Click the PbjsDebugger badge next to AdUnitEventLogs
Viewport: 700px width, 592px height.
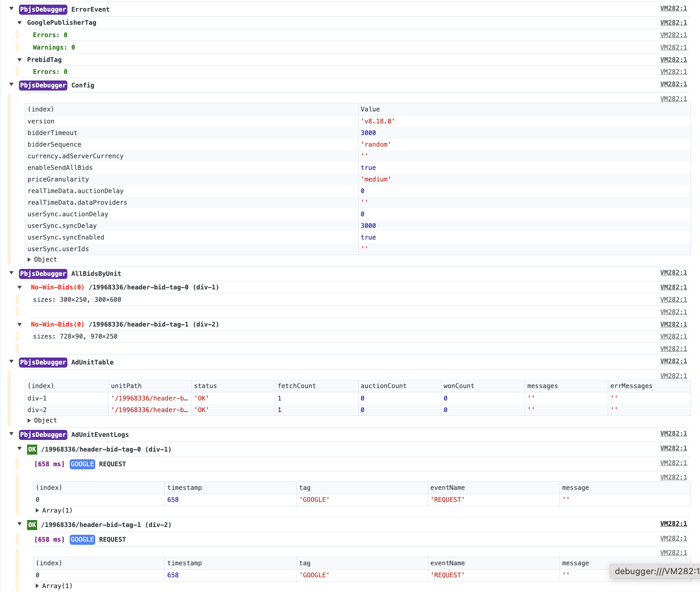point(43,435)
